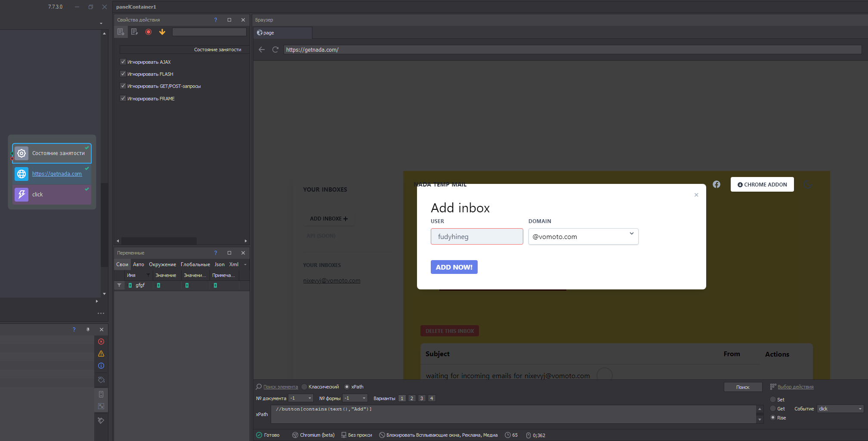Toggle log auto-scroll icon
Viewport: 868px width, 441px height.
pyautogui.click(x=101, y=394)
